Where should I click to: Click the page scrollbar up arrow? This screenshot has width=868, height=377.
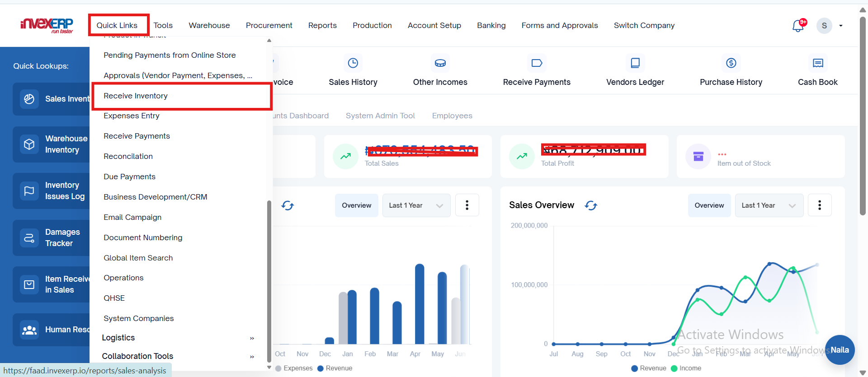tap(863, 10)
